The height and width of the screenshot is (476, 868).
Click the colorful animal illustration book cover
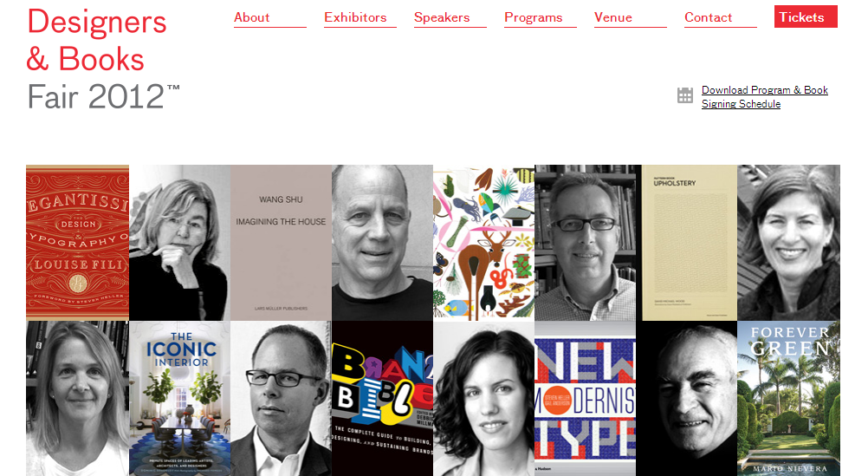coord(484,243)
